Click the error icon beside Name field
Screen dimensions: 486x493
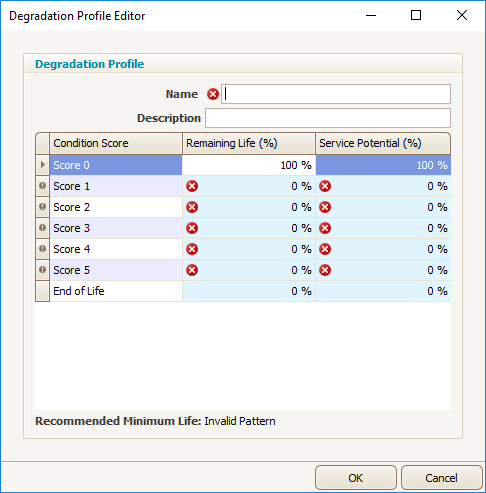pos(213,94)
